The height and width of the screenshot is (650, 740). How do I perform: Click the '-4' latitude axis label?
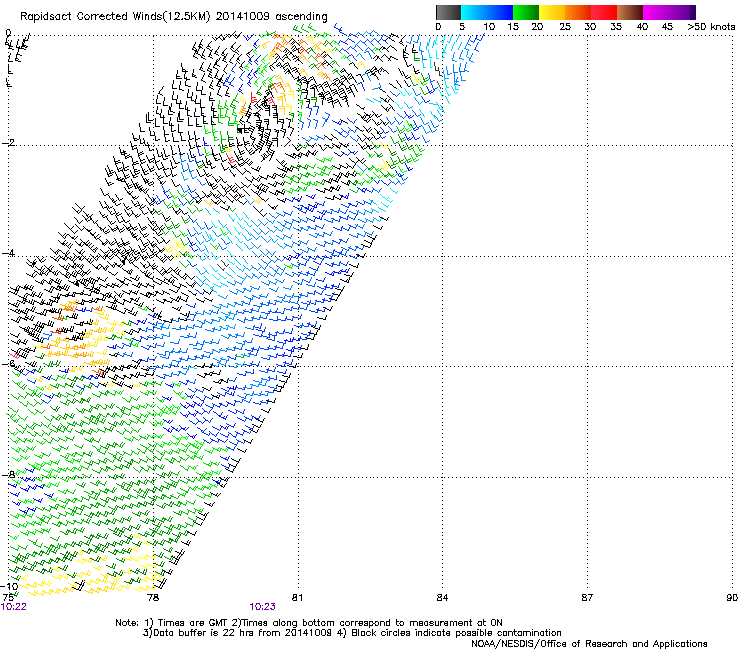(x=9, y=253)
